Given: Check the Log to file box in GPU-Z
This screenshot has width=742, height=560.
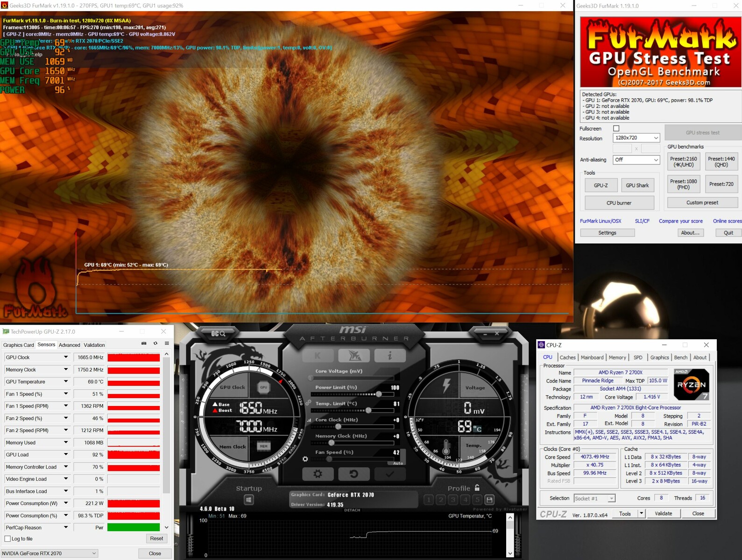Looking at the screenshot, I should (7, 539).
